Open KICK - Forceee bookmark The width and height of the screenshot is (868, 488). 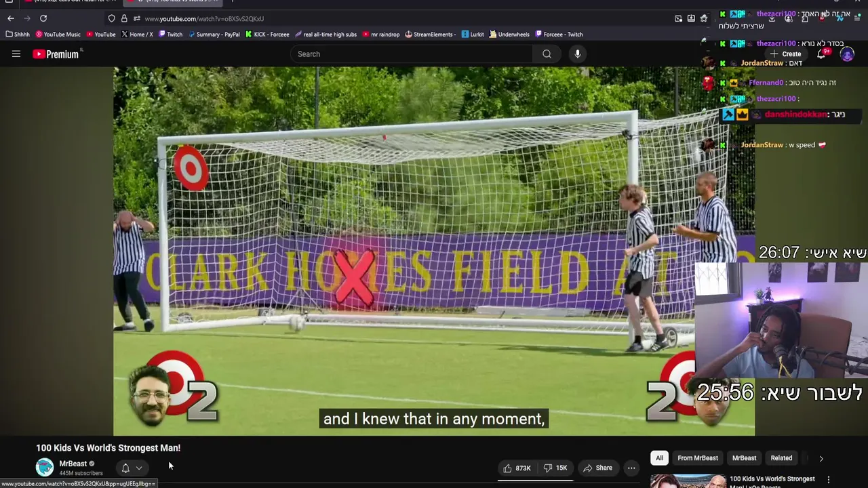(x=267, y=35)
